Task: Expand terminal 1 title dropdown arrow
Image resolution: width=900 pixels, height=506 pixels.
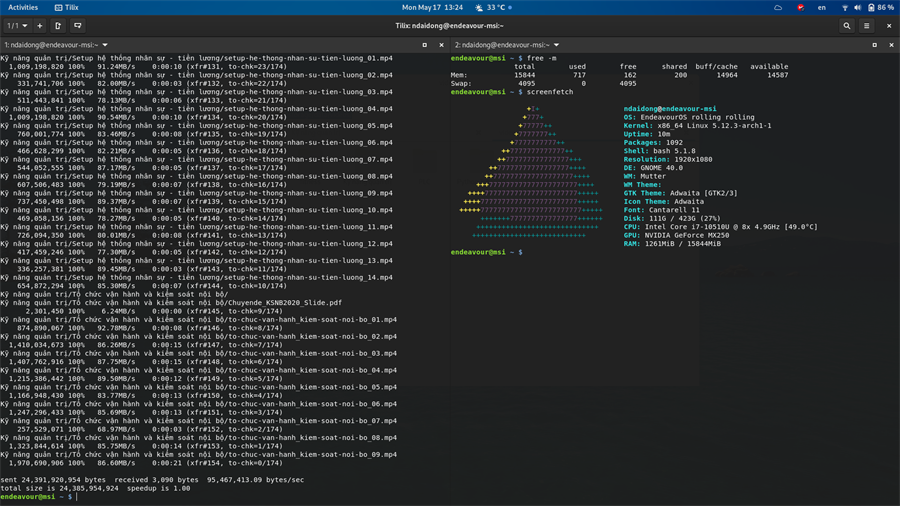Action: click(x=105, y=45)
